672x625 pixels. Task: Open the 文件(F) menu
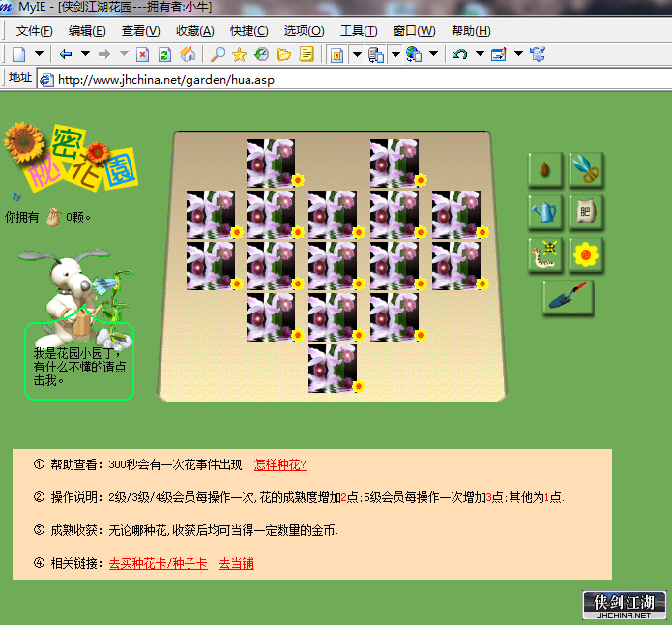pos(34,31)
